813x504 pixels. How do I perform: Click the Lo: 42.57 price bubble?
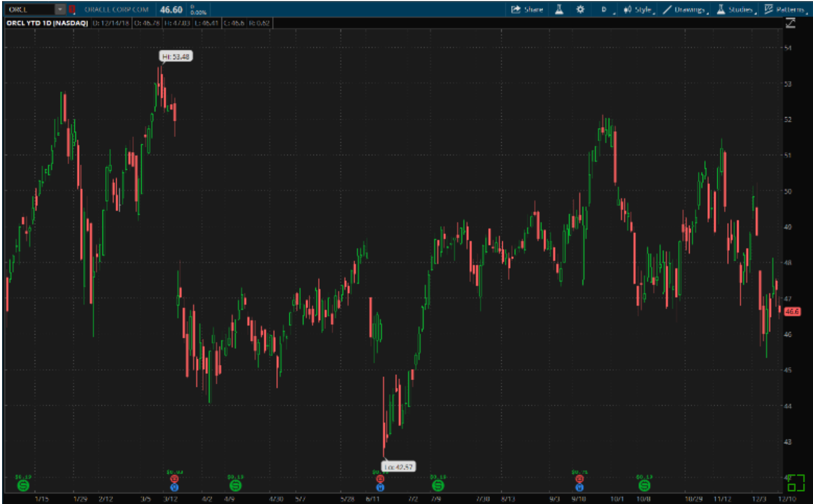(x=399, y=467)
